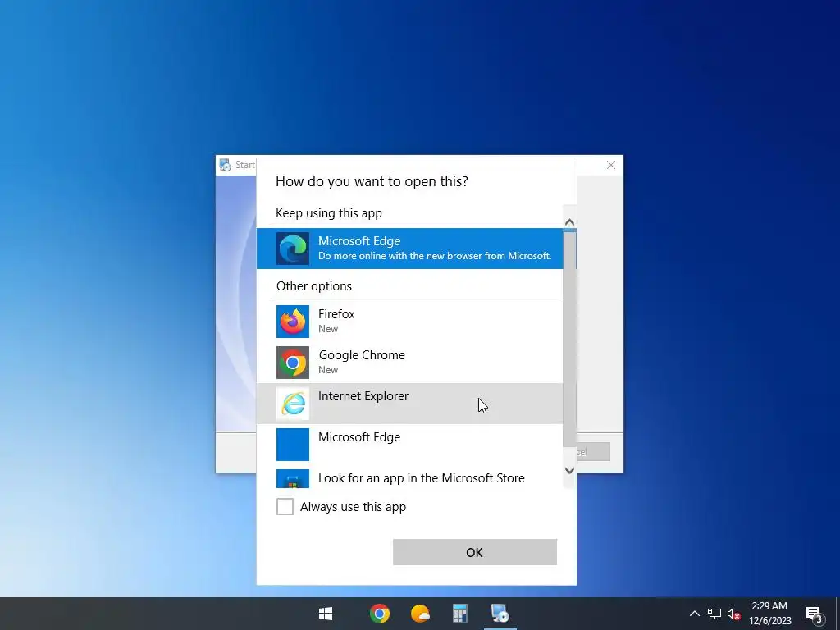Click 'Do more online' Edge description text
Screen dimensions: 840x630
(x=435, y=256)
